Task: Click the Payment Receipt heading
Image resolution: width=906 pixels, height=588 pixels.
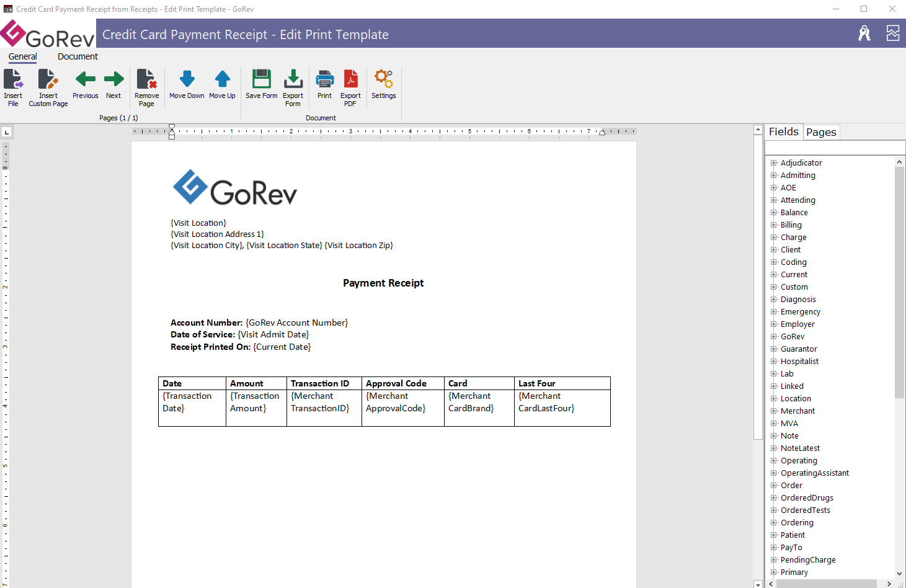Action: click(383, 283)
